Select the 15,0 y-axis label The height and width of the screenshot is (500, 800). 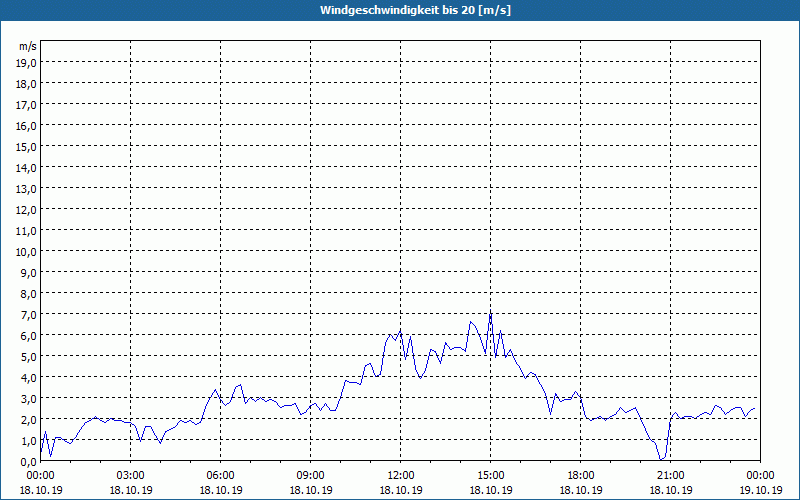28,147
